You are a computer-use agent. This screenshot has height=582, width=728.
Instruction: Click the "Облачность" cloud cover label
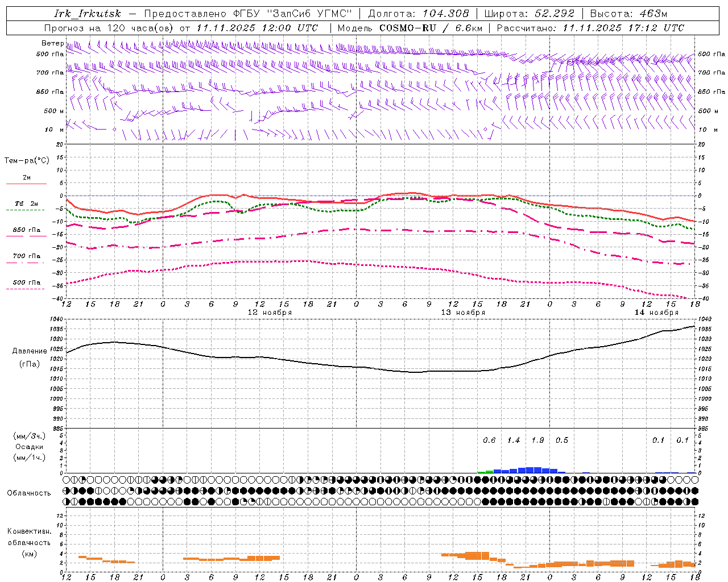[x=29, y=493]
